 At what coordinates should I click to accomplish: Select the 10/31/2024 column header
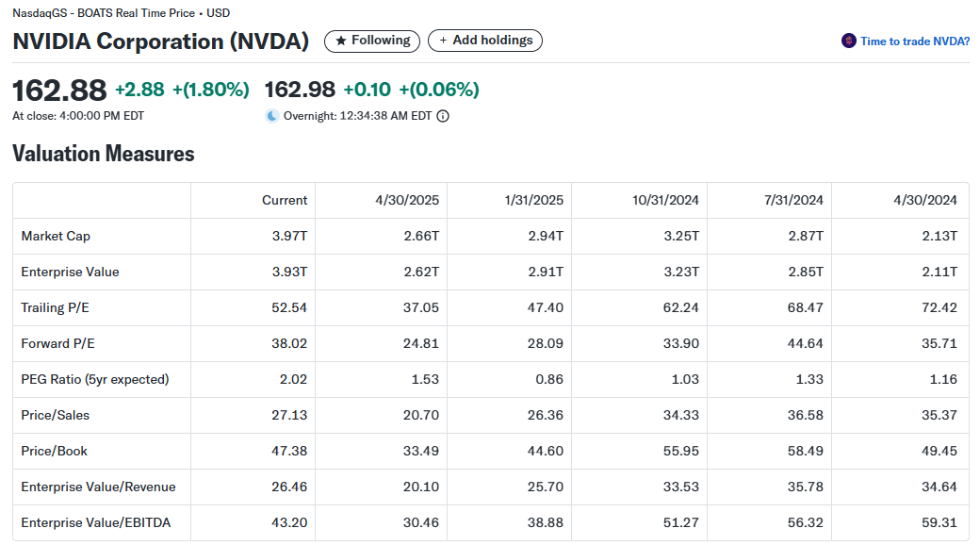665,200
